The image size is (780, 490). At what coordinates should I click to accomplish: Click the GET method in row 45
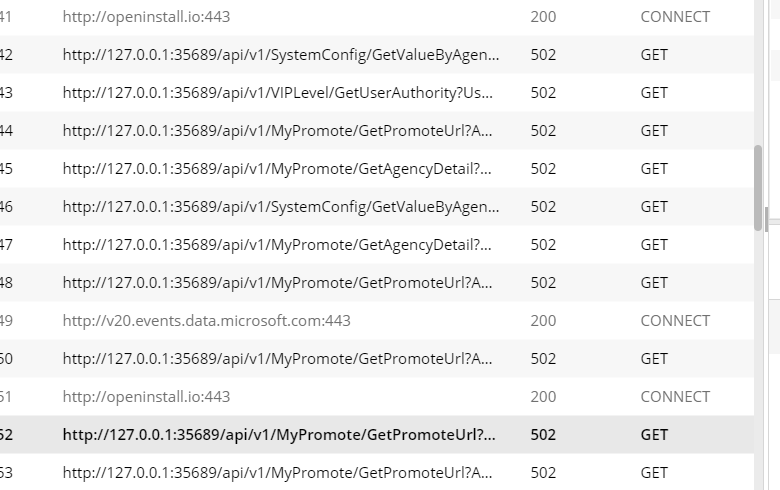point(654,169)
